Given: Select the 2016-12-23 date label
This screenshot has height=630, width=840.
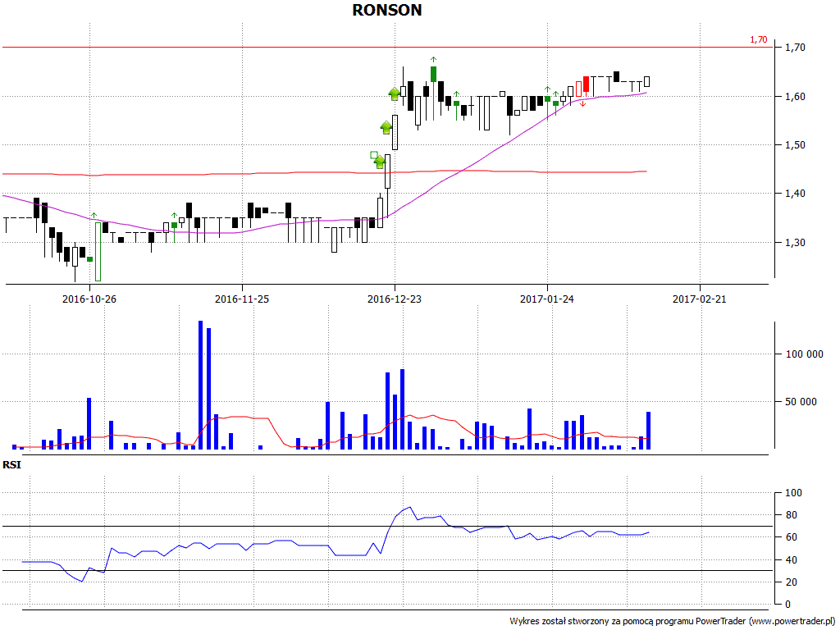Looking at the screenshot, I should pyautogui.click(x=395, y=299).
